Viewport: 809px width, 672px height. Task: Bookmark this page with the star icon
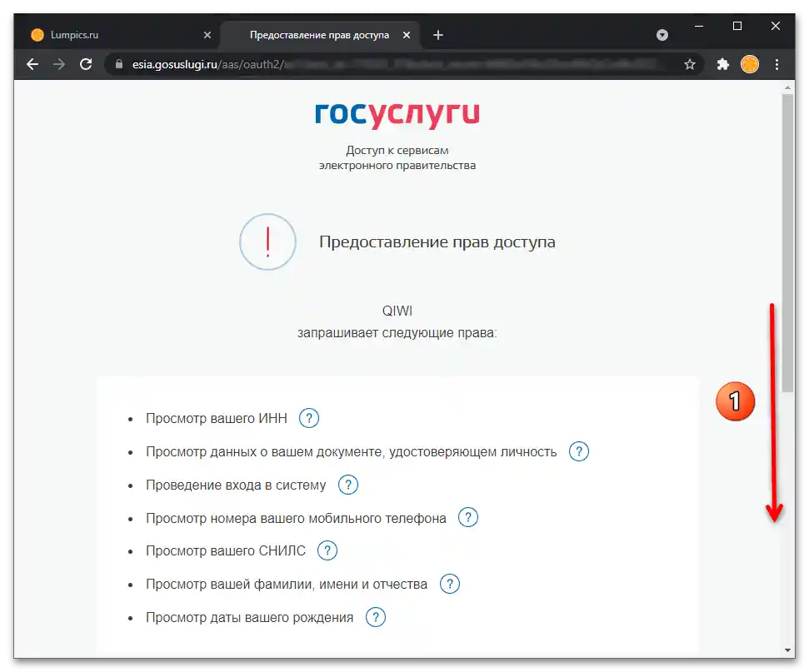click(690, 64)
